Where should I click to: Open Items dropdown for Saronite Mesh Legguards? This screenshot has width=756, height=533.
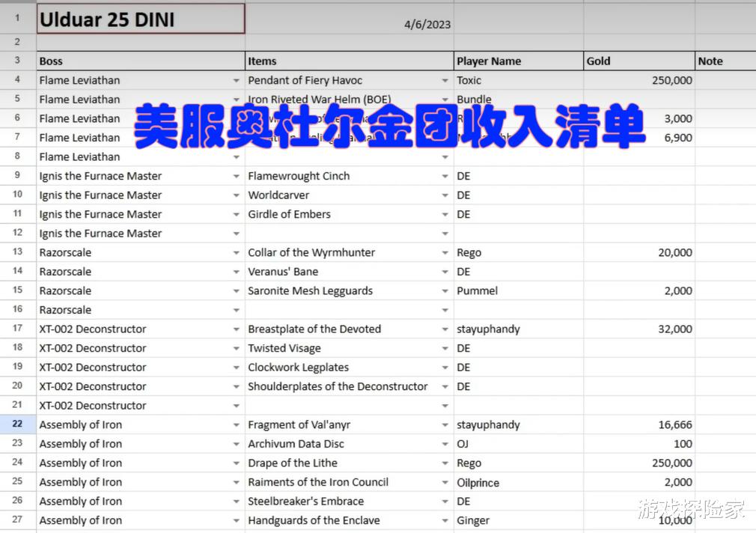click(445, 291)
